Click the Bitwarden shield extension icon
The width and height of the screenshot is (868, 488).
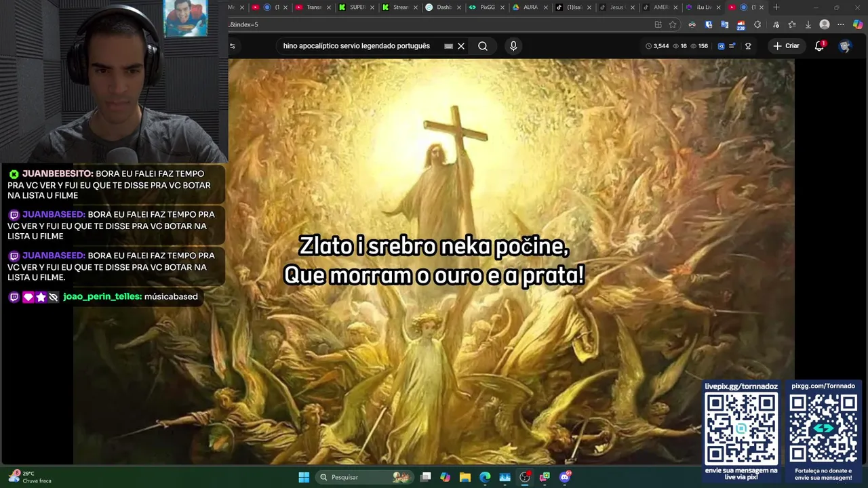[709, 24]
